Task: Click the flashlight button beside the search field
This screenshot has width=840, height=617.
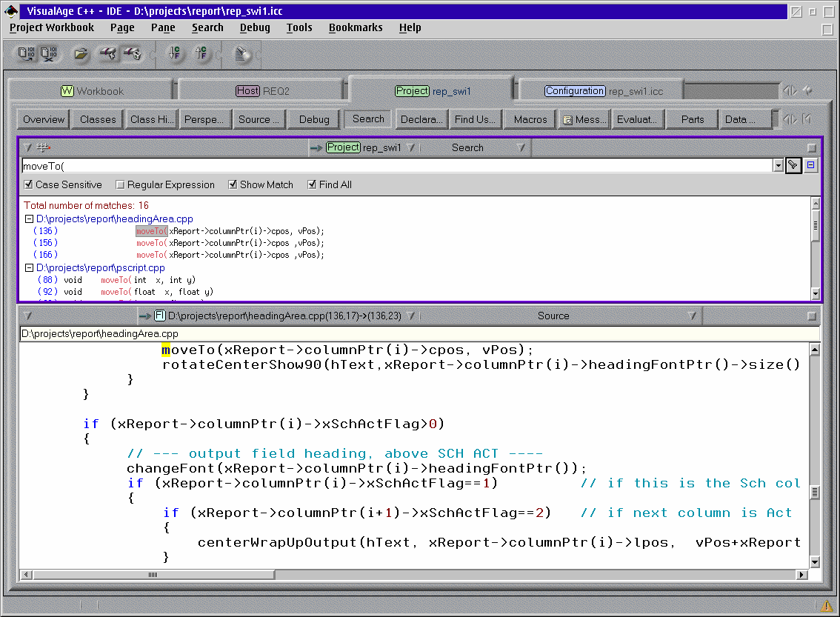Action: pyautogui.click(x=793, y=165)
